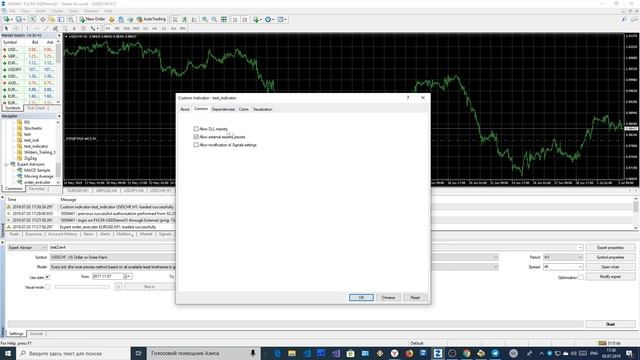This screenshot has width=640, height=360.
Task: Toggle the AutoTrading toolbar button
Action: 151,19
